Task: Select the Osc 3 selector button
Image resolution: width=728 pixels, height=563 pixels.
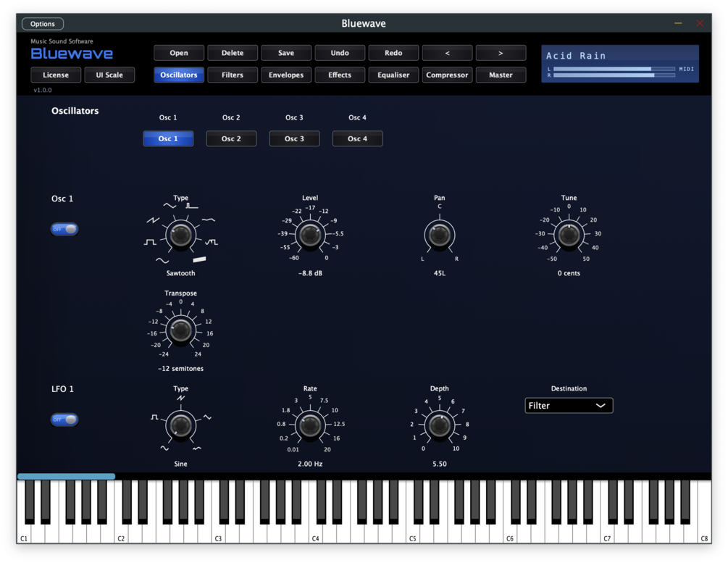Action: point(294,138)
